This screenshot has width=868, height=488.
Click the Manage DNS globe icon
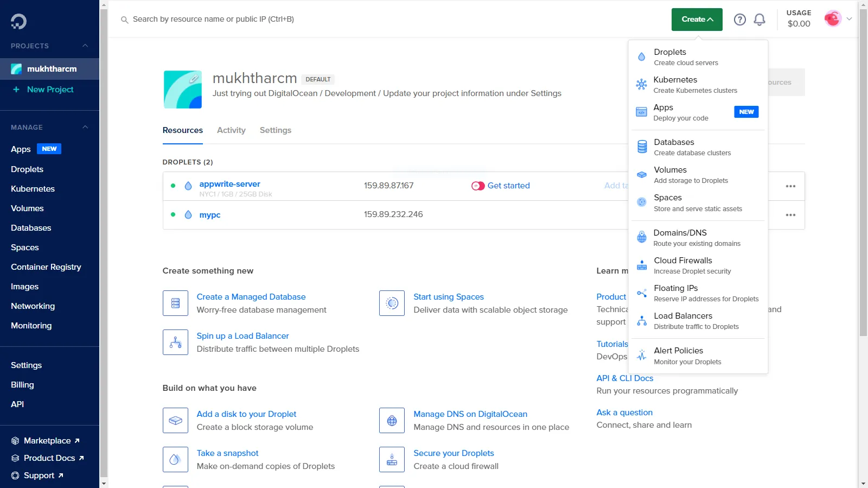tap(392, 420)
